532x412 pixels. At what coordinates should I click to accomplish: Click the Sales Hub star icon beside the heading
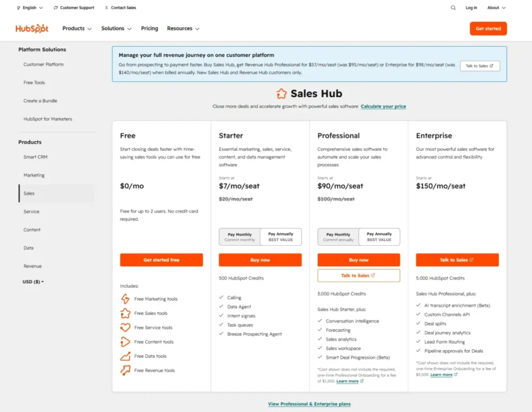(281, 94)
